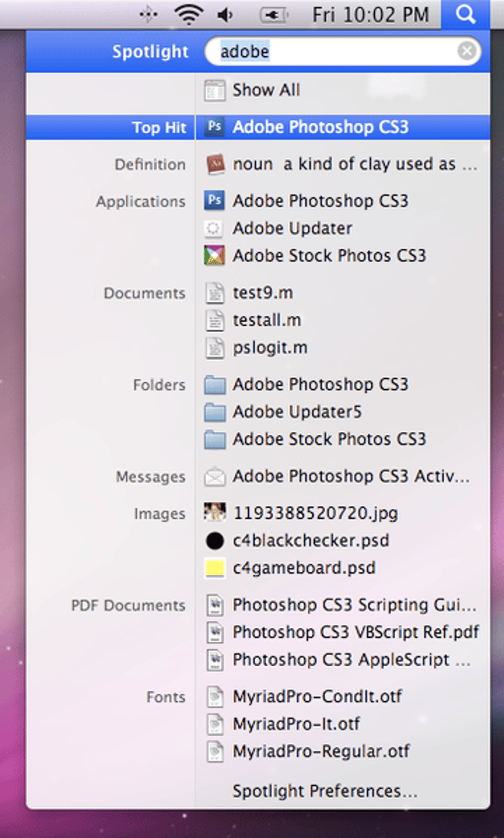
Task: Open the dictionary definition of adobe
Action: 341,164
